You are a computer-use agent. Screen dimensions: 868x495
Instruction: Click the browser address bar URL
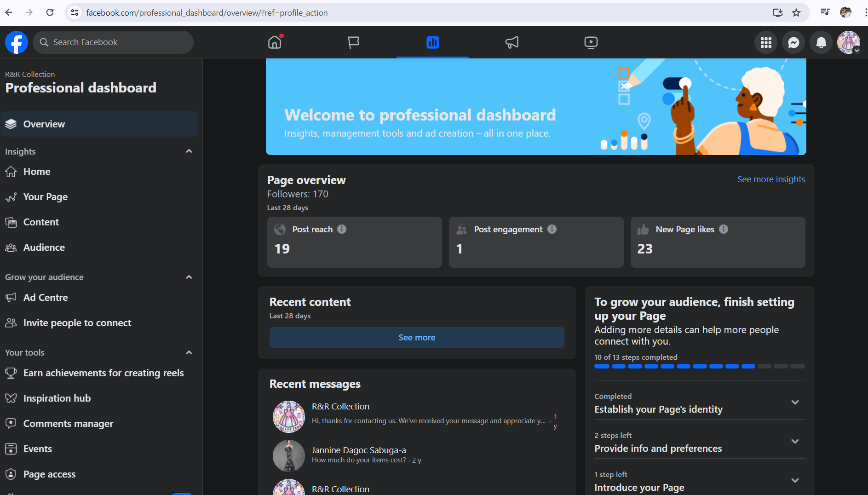pos(207,13)
